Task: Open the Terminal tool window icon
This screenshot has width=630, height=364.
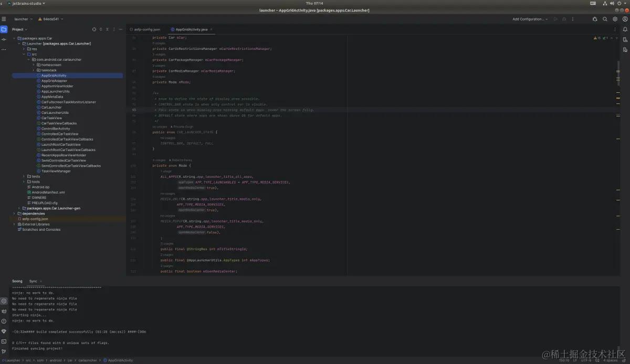Action: click(x=4, y=341)
